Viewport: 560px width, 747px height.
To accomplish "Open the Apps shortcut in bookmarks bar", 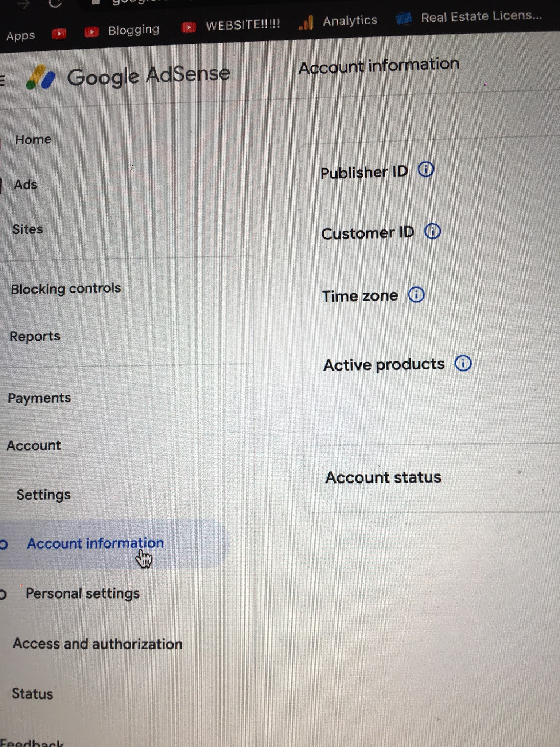I will 20,36.
